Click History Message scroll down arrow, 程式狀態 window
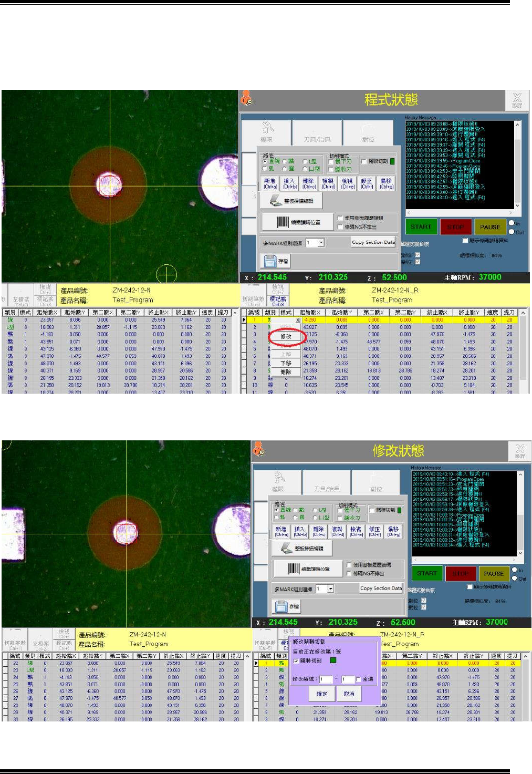The height and width of the screenshot is (774, 532). [517, 206]
